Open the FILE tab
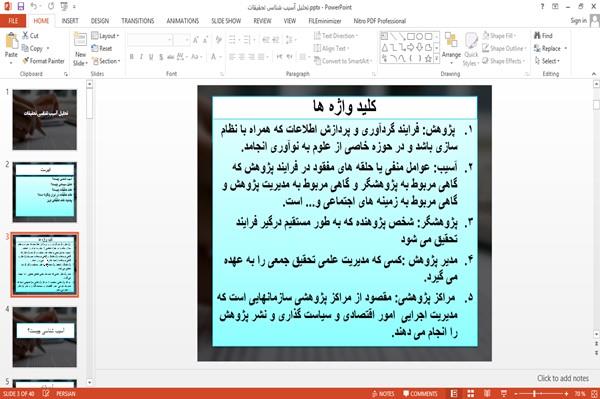600x399 pixels. tap(13, 21)
